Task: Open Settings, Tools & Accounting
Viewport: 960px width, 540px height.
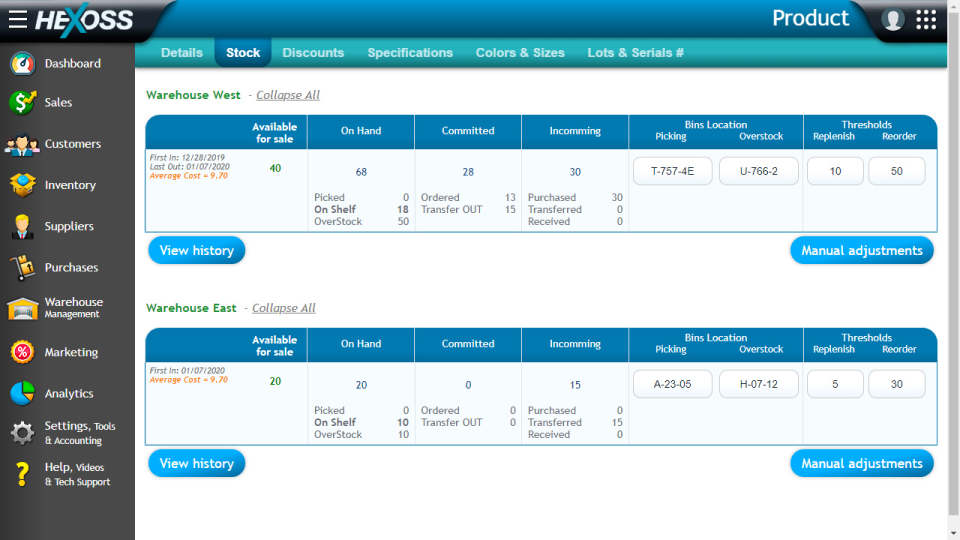Action: pyautogui.click(x=80, y=433)
